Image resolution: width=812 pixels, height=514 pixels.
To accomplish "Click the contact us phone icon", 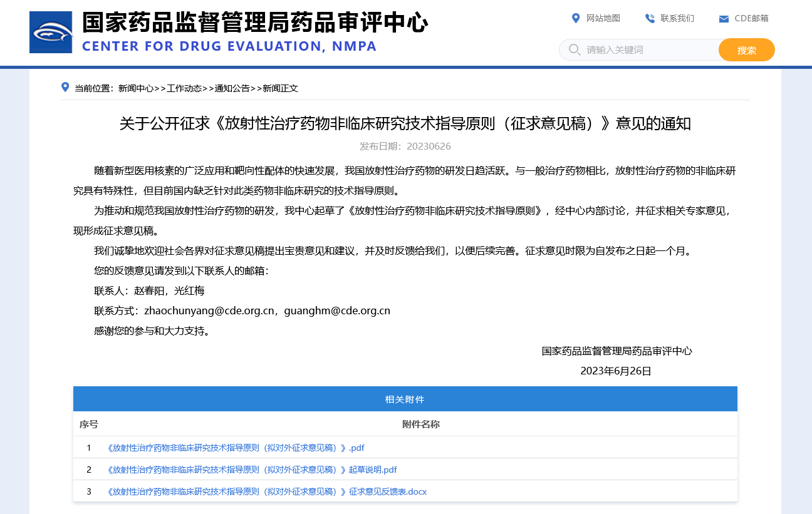I will (650, 18).
